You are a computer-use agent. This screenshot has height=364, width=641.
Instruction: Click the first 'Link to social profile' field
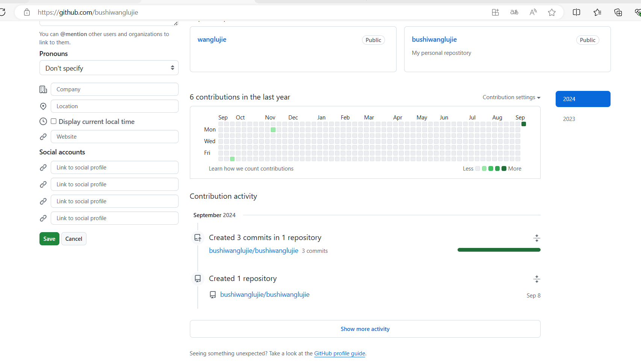click(115, 168)
